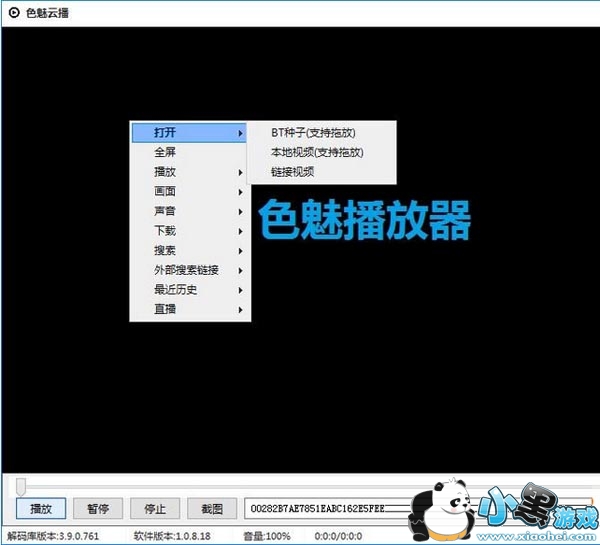Select 本地视频(支持拖放) submenu option
Screen dimensions: 600x545
(322, 152)
